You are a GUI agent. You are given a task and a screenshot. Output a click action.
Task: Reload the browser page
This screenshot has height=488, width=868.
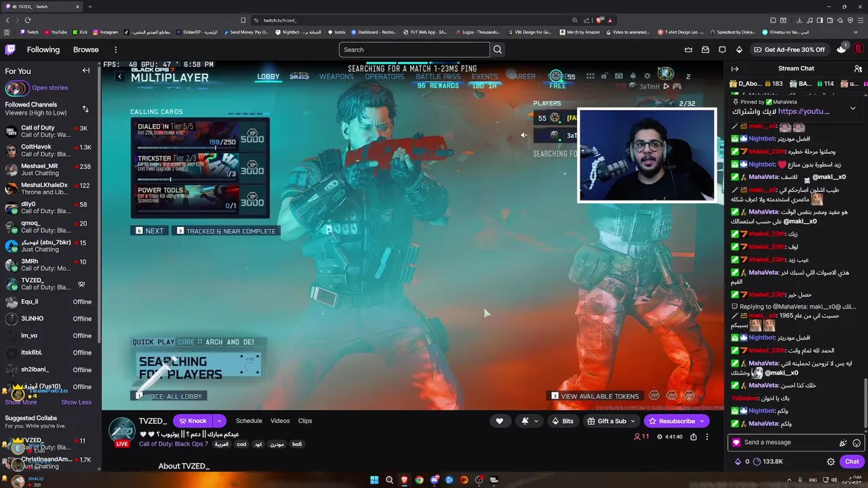coord(27,20)
